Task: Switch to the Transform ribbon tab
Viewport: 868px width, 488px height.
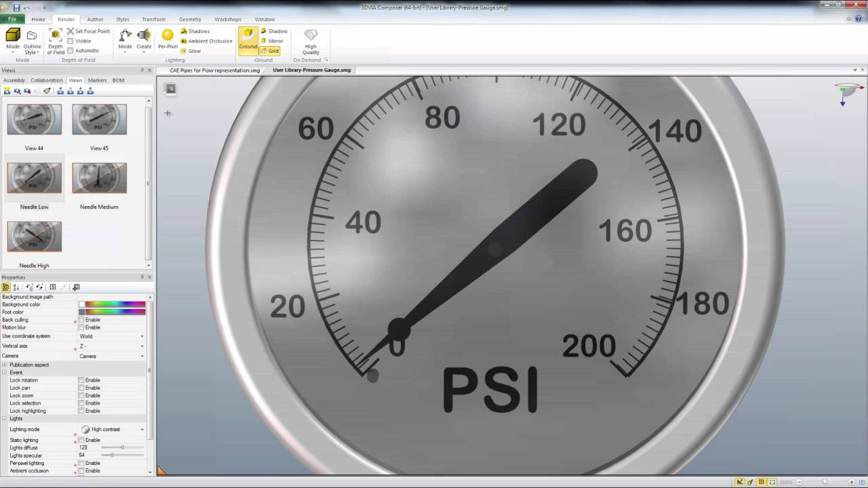Action: [x=153, y=20]
